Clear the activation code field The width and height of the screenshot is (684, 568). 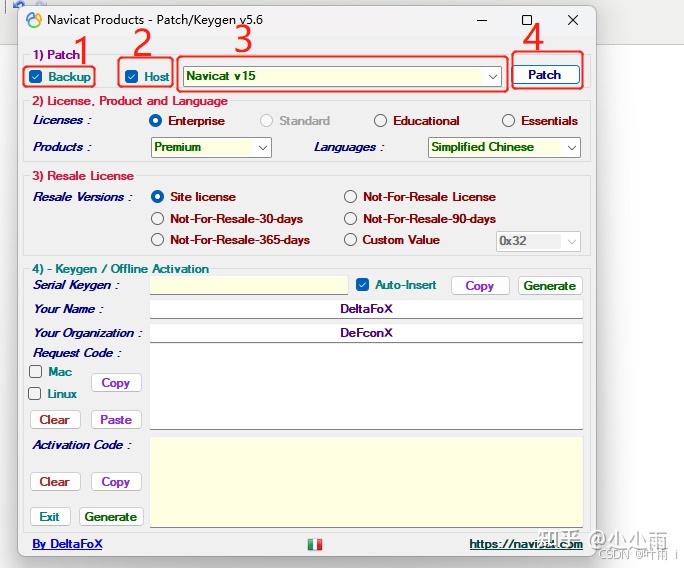pos(55,482)
